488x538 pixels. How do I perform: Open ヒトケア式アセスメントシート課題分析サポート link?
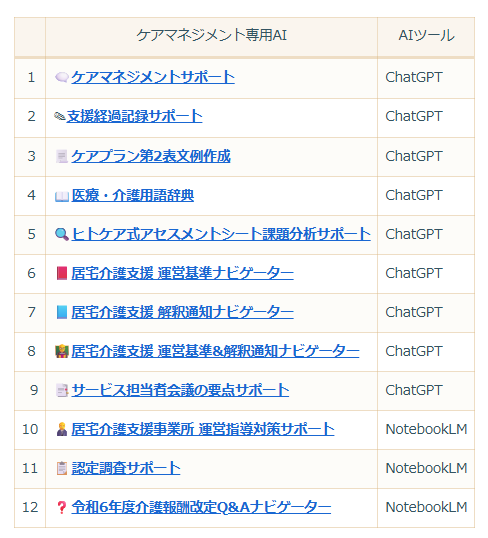click(221, 235)
